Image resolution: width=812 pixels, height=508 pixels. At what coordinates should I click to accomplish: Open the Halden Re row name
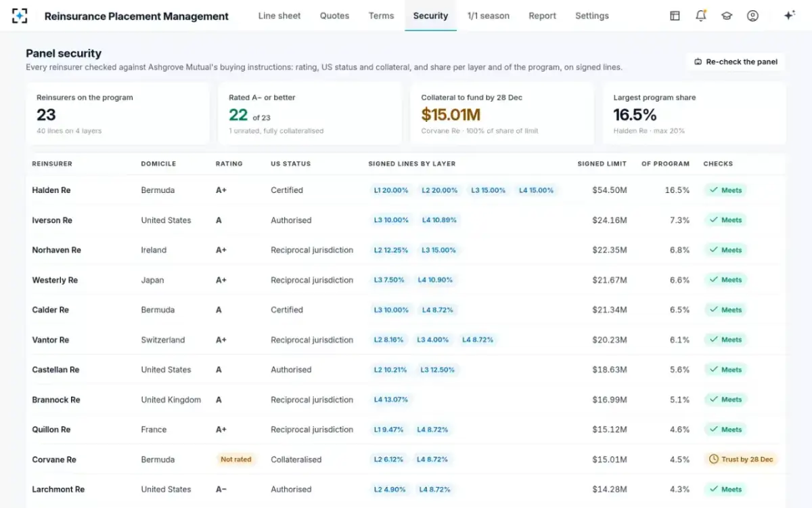pyautogui.click(x=51, y=190)
